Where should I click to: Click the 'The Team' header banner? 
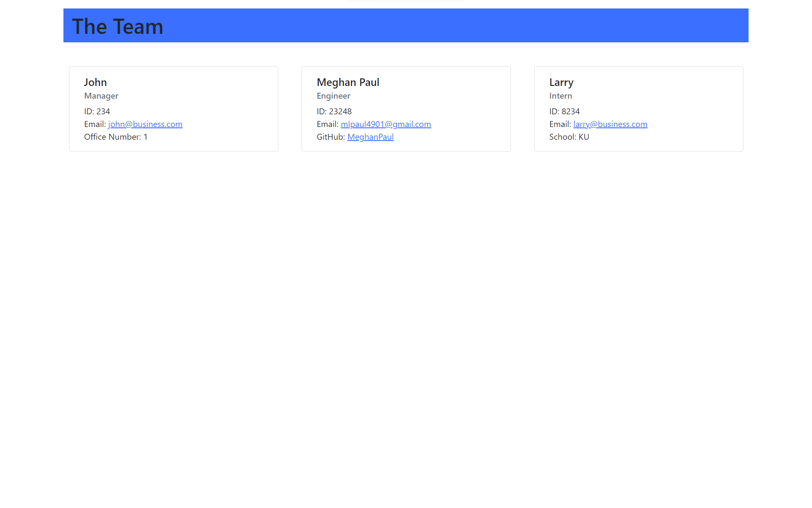[406, 25]
